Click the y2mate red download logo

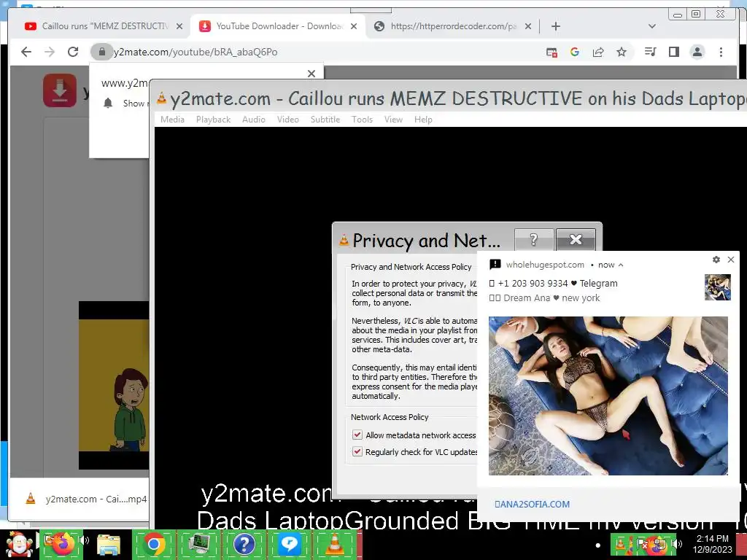(x=60, y=90)
